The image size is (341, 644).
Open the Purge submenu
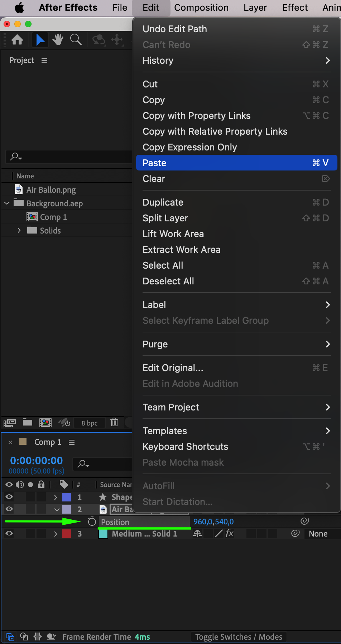(236, 344)
